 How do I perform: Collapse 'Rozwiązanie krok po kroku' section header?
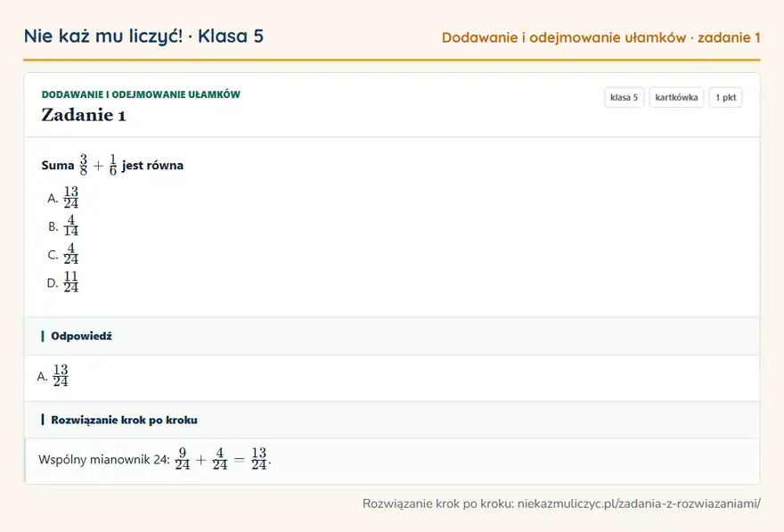pyautogui.click(x=392, y=420)
